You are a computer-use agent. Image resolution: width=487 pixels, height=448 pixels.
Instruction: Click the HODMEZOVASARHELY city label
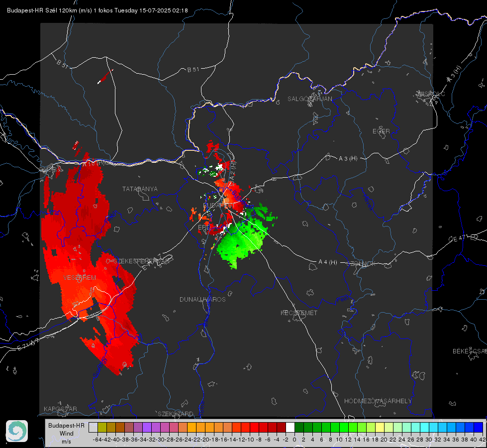378,401
